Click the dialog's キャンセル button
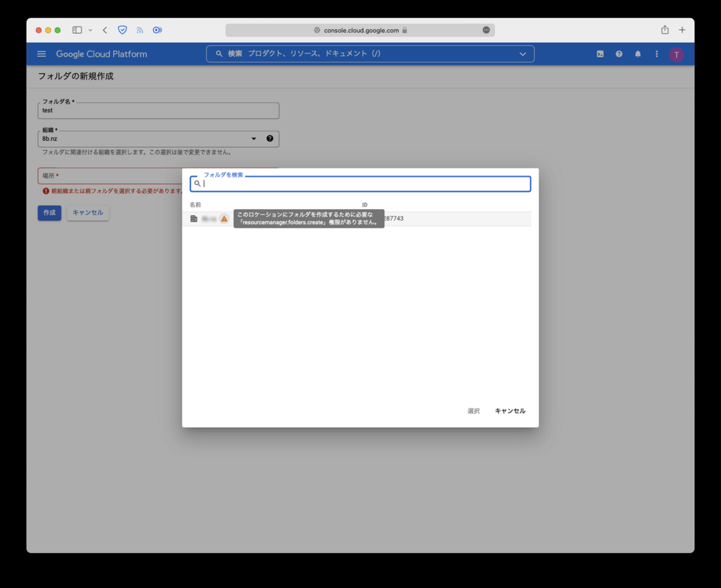This screenshot has width=721, height=588. click(x=510, y=411)
